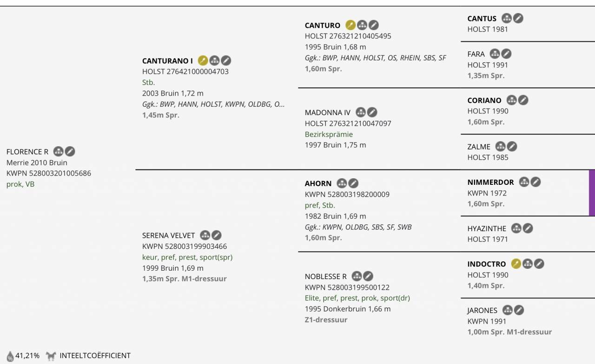Click the pencil edit icon next to AHORN

pyautogui.click(x=353, y=183)
